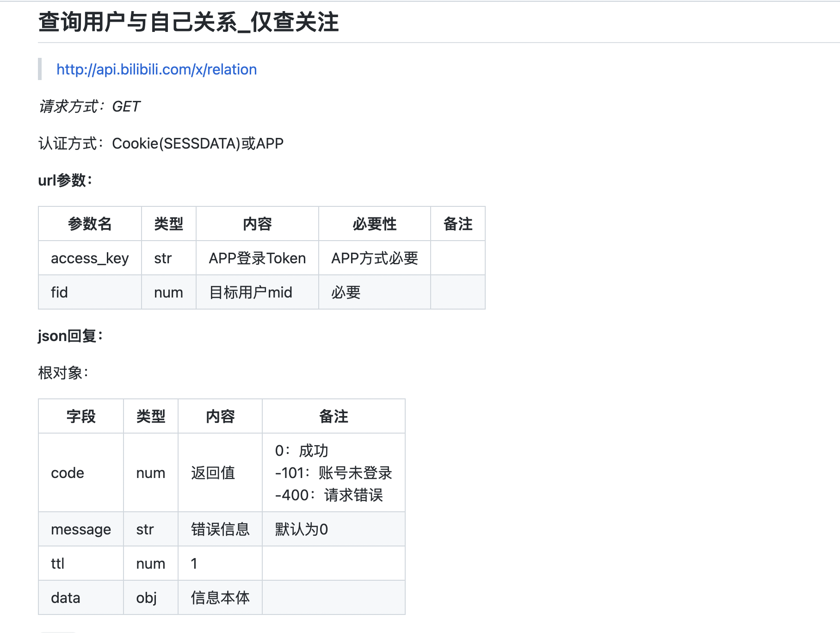Click the 必要性 column header

click(374, 224)
